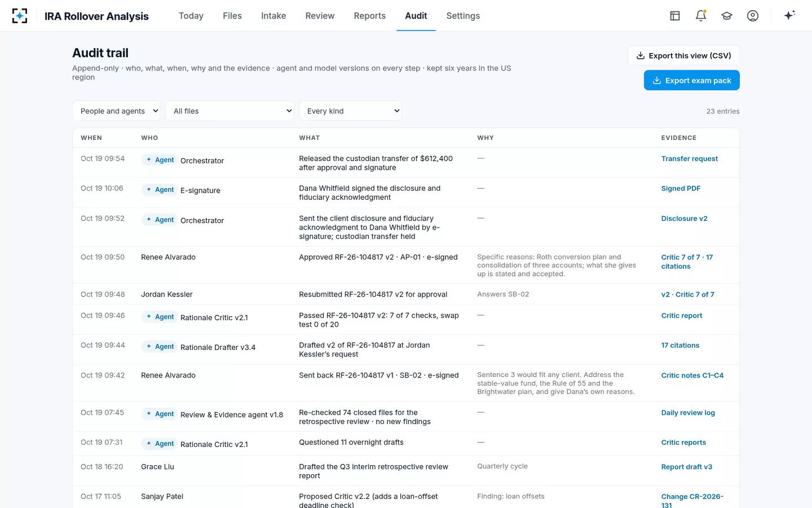Open the Settings tab
The width and height of the screenshot is (812, 508).
coord(463,16)
